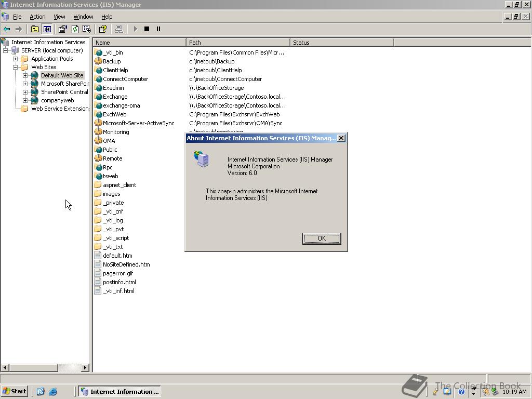Select the _vti_bin virtual directory icon
The image size is (532, 399).
(x=98, y=52)
